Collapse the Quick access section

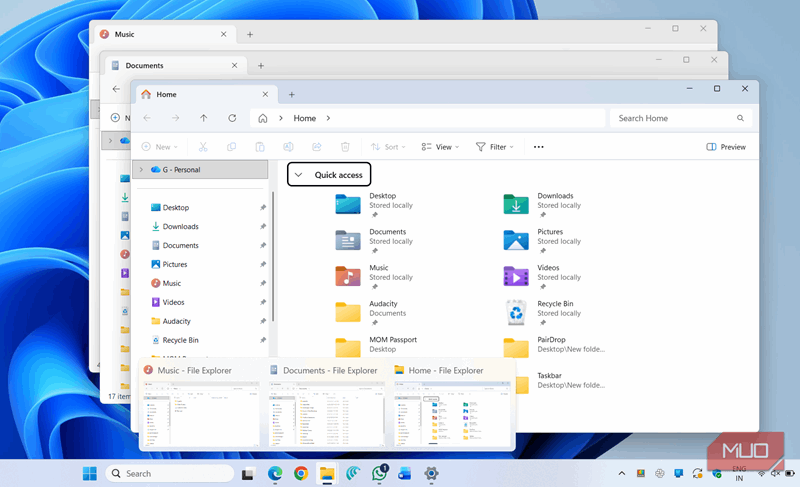pos(298,175)
